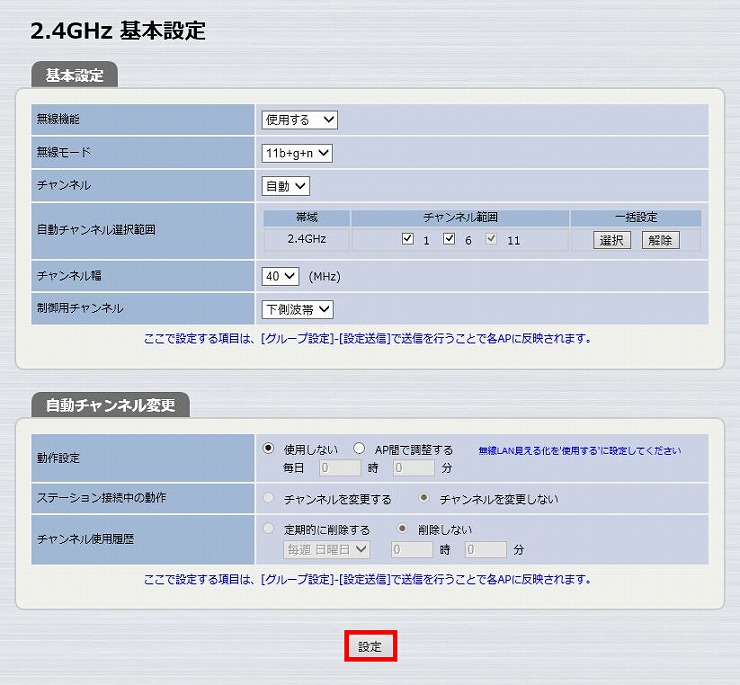740x685 pixels.
Task: Select the 使用しない radio button
Action: (x=268, y=448)
